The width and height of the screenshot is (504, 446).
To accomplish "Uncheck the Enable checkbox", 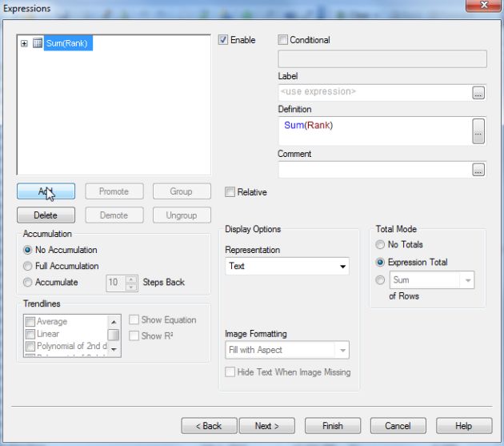I will (x=223, y=40).
